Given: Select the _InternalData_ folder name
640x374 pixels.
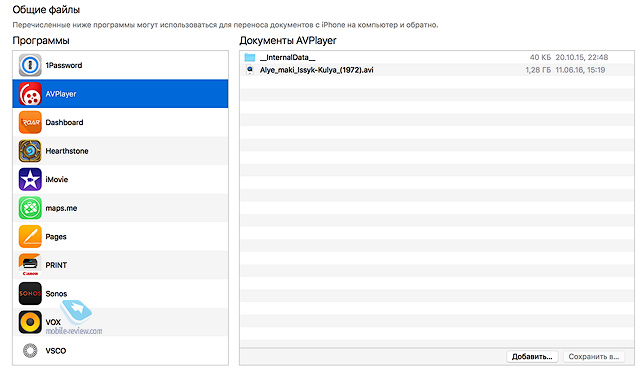Looking at the screenshot, I should 288,58.
